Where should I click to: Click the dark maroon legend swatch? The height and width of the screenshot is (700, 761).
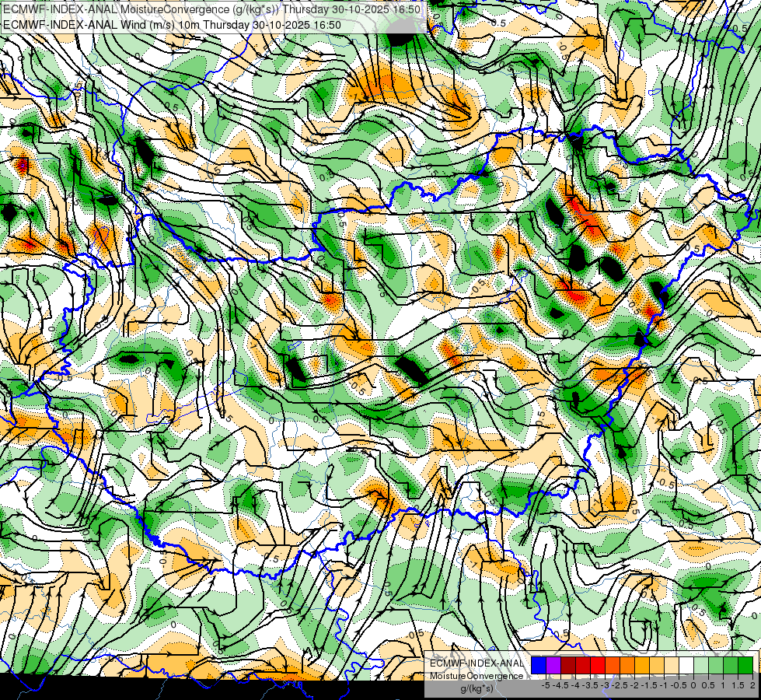(568, 666)
